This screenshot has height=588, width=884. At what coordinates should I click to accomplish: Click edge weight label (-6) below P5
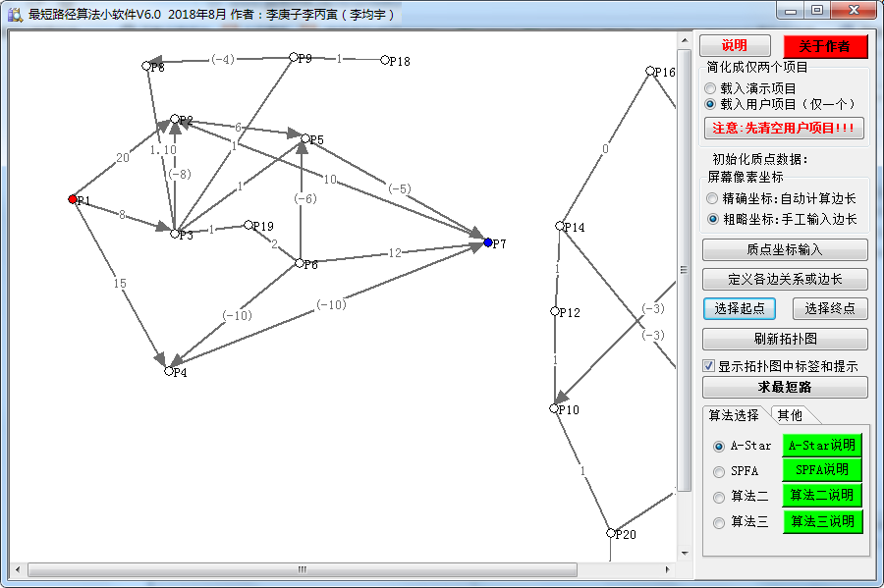305,198
